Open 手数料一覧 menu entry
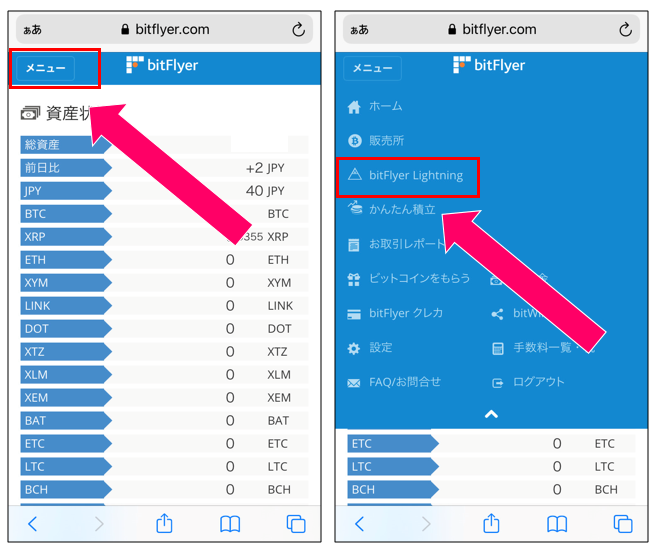The image size is (657, 549). point(542,347)
